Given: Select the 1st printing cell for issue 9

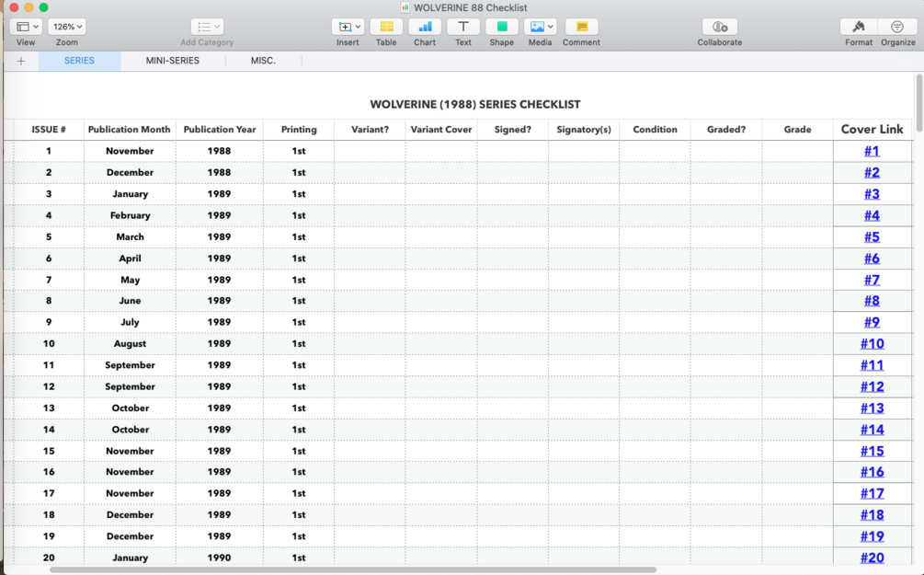Looking at the screenshot, I should pyautogui.click(x=299, y=323).
